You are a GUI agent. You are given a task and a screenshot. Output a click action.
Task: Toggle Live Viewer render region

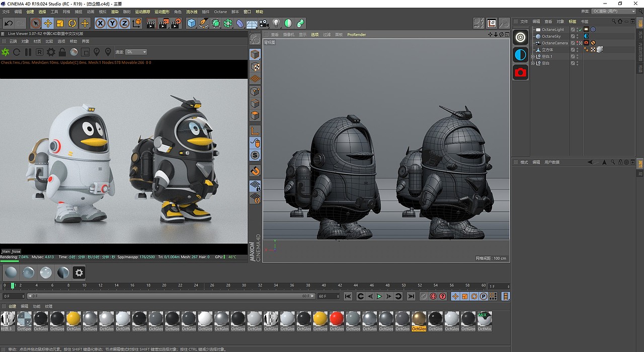pyautogui.click(x=86, y=52)
